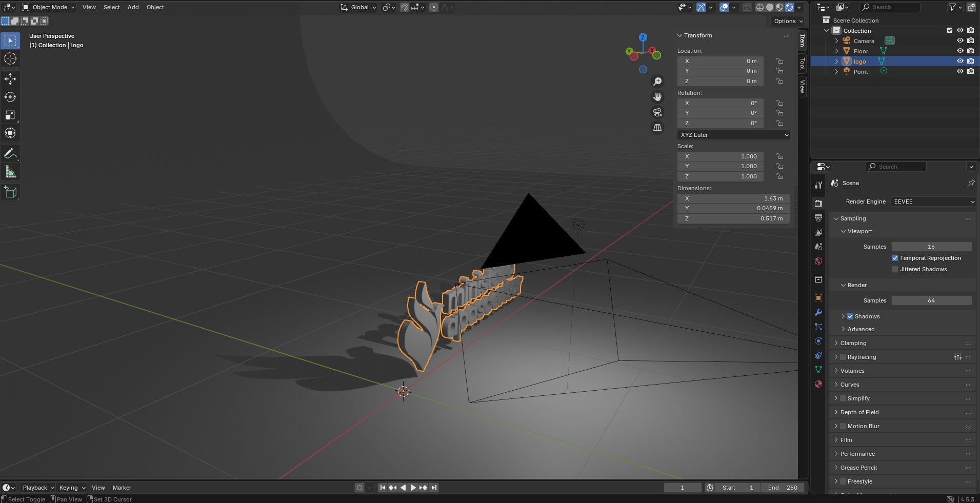Open the Render Engine dropdown
980x503 pixels.
click(x=933, y=202)
